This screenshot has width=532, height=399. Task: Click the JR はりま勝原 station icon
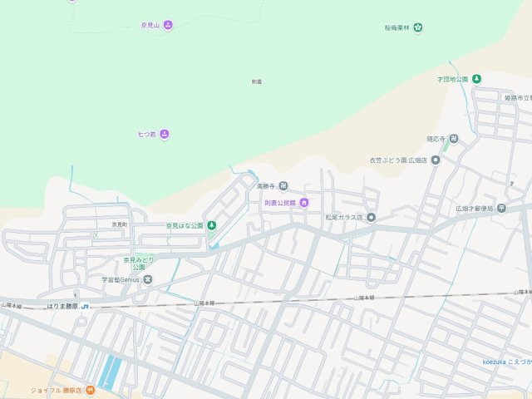coord(85,307)
